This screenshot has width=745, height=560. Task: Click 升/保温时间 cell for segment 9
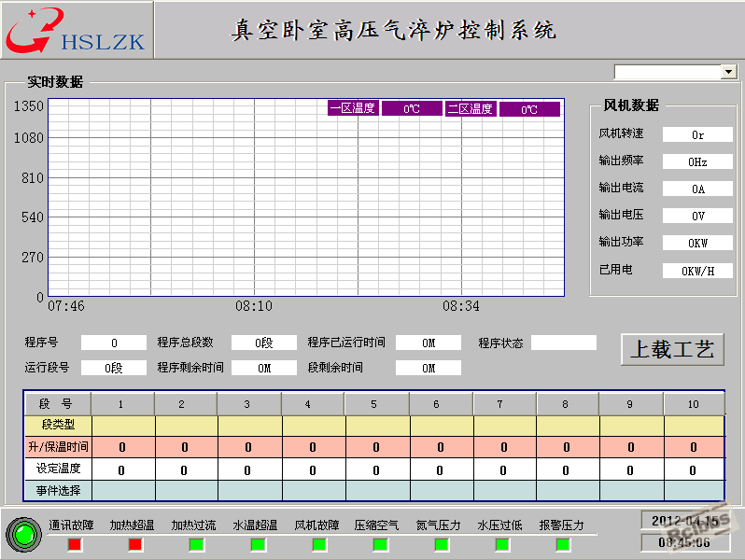coord(631,447)
